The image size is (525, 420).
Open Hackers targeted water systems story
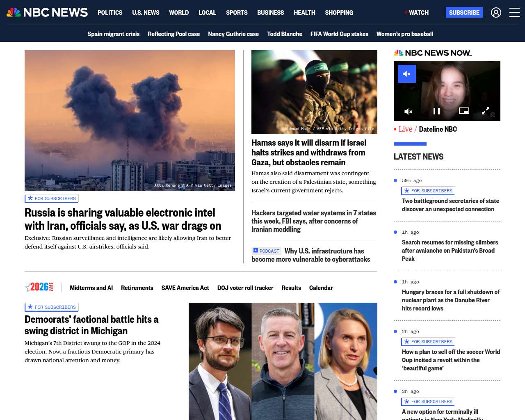314,221
